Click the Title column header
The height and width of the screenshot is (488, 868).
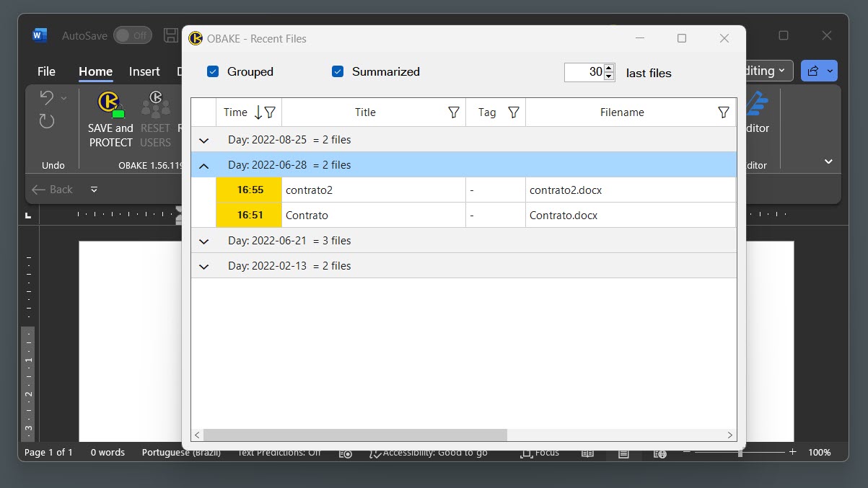365,112
